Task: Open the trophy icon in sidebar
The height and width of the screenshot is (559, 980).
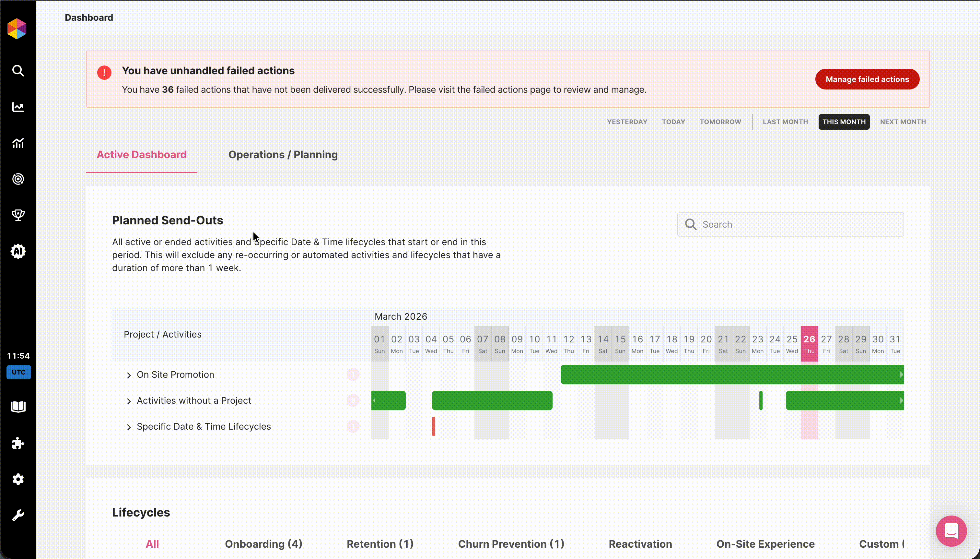Action: pyautogui.click(x=18, y=215)
